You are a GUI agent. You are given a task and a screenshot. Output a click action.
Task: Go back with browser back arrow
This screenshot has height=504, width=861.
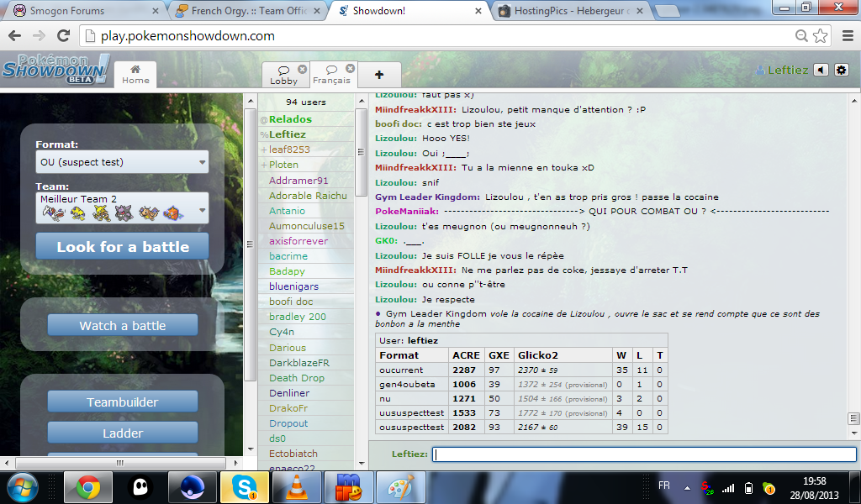(15, 36)
